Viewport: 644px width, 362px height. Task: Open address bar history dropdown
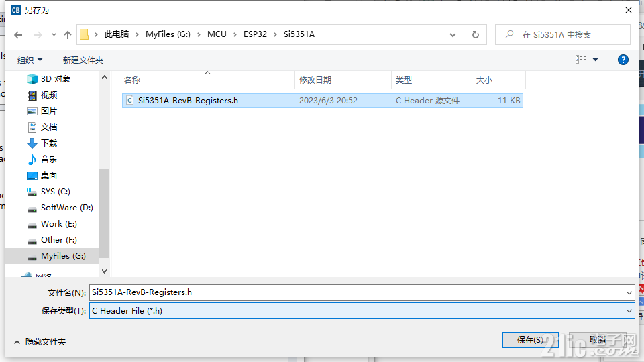(453, 35)
